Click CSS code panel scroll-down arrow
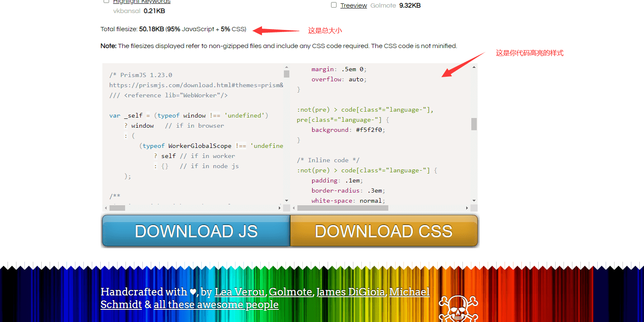The height and width of the screenshot is (322, 644). (x=474, y=201)
